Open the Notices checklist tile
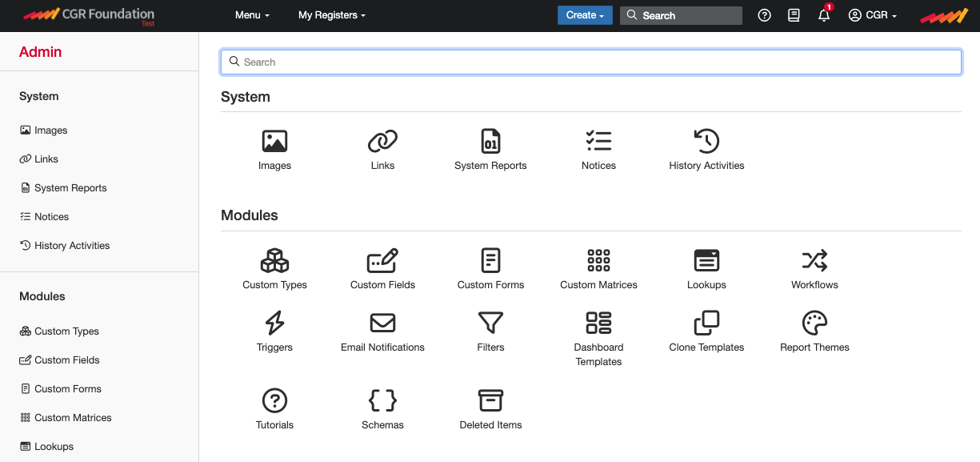Image resolution: width=980 pixels, height=462 pixels. coord(598,151)
